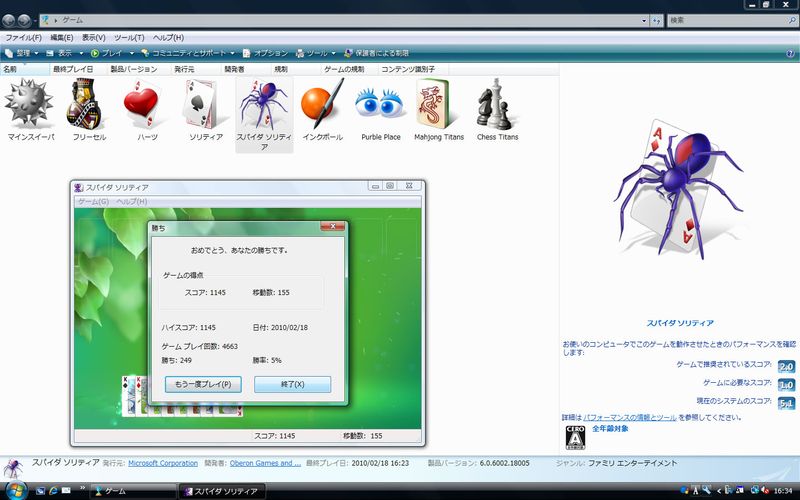This screenshot has height=500, width=800.
Task: Open the プレイ (Play) dropdown arrow
Action: 132,53
